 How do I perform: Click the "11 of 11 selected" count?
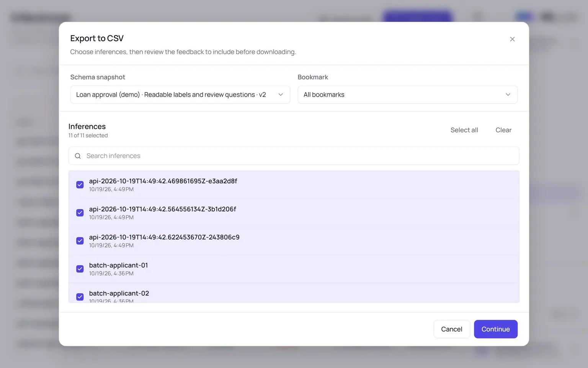[88, 136]
